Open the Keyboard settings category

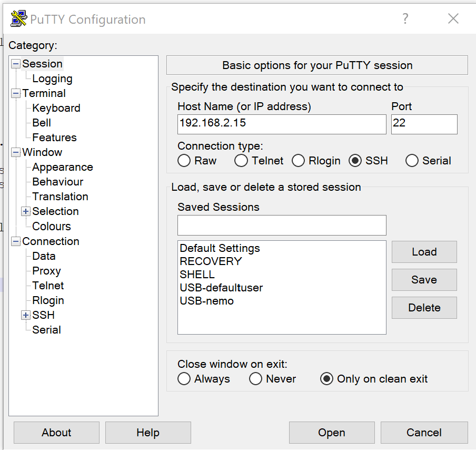[56, 108]
